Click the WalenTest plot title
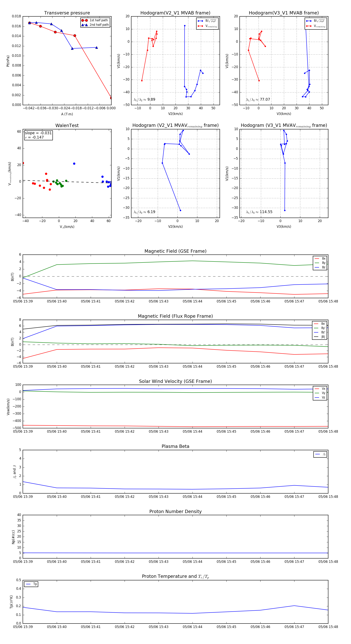This screenshot has width=351, height=644. click(67, 125)
